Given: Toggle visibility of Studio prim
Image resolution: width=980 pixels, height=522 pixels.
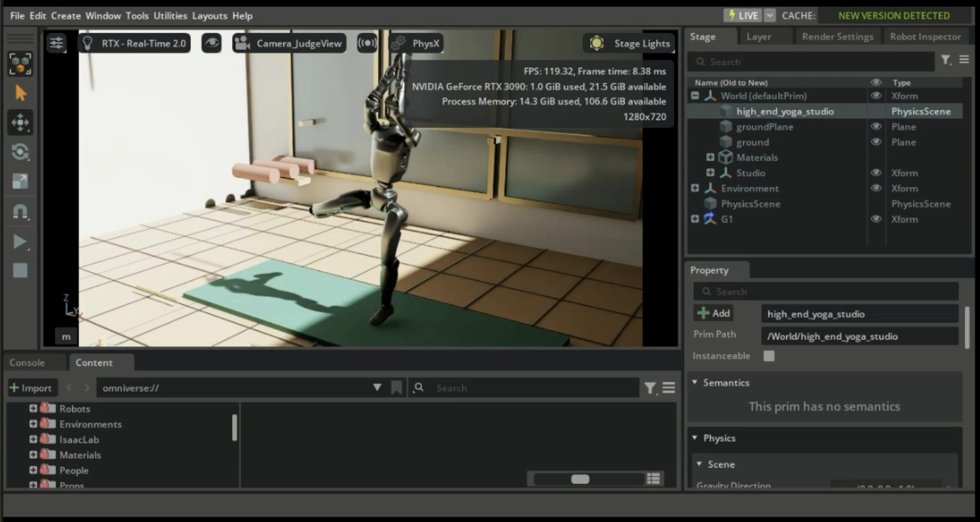Looking at the screenshot, I should 876,173.
